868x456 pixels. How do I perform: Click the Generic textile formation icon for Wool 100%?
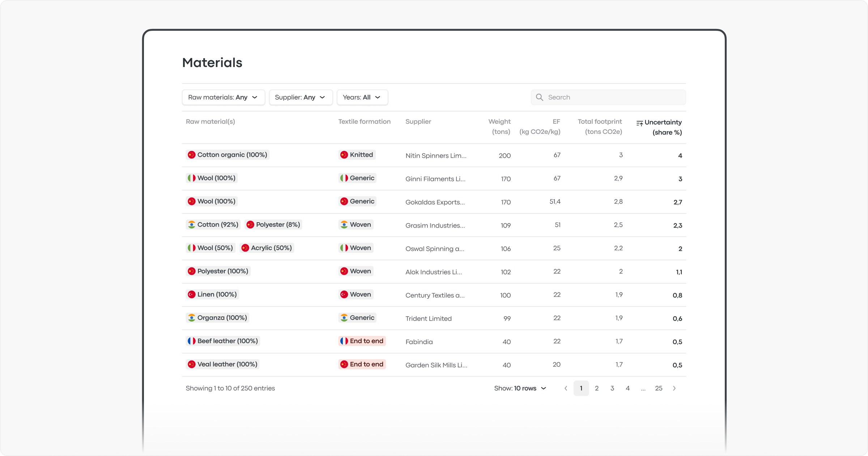[344, 178]
